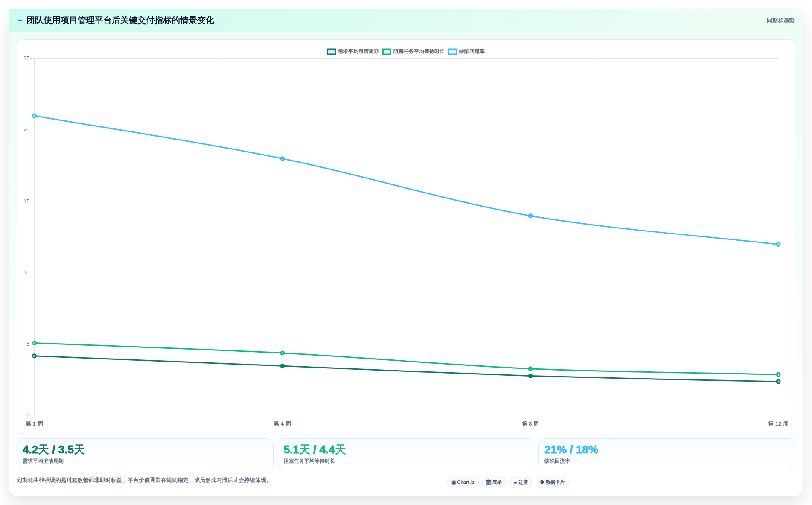The image size is (812, 505).
Task: Click the 4.2天 / 3.5天 metric value
Action: (54, 450)
